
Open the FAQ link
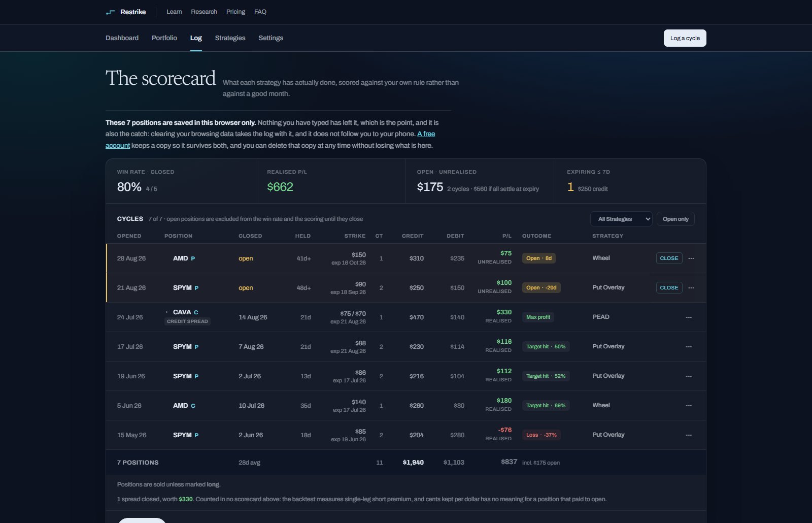click(260, 12)
